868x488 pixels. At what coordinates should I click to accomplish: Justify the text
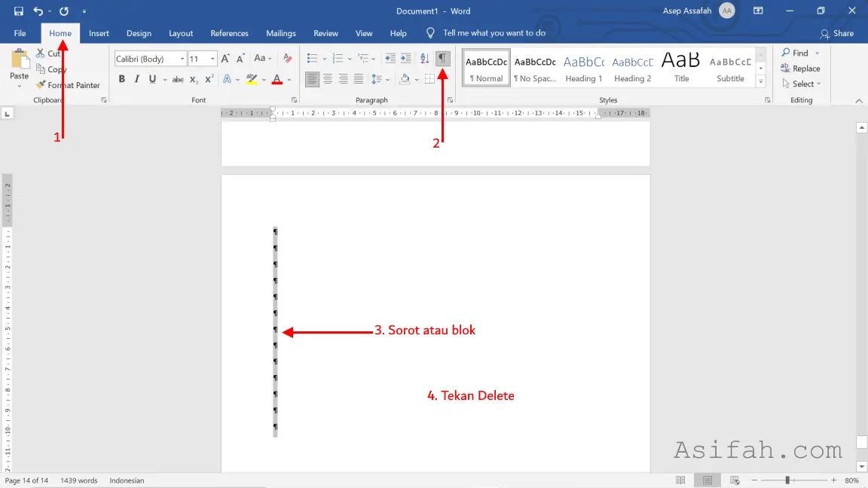(359, 79)
